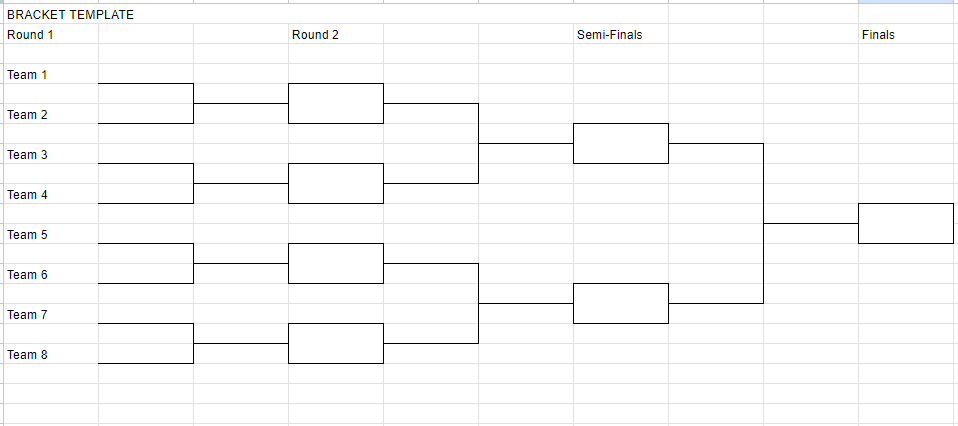958x426 pixels.
Task: Select the Finals header cell
Action: [906, 34]
